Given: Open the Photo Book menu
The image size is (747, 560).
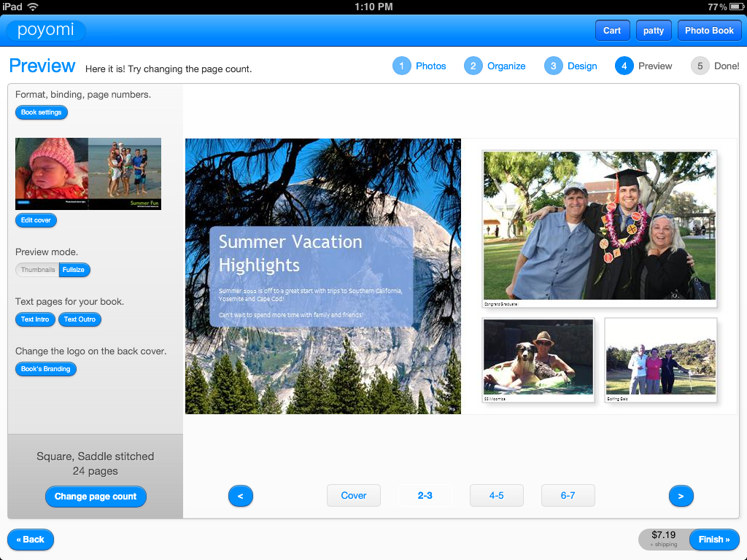Looking at the screenshot, I should (x=709, y=31).
